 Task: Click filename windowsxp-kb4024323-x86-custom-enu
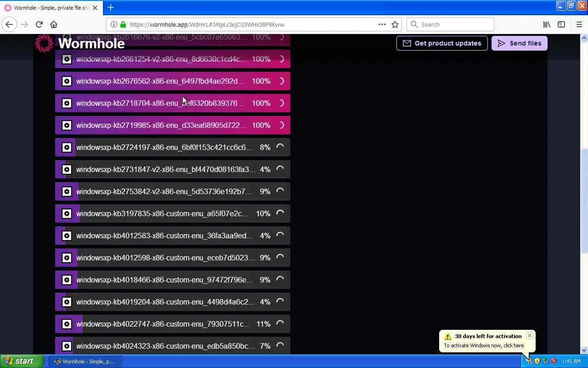(x=165, y=346)
